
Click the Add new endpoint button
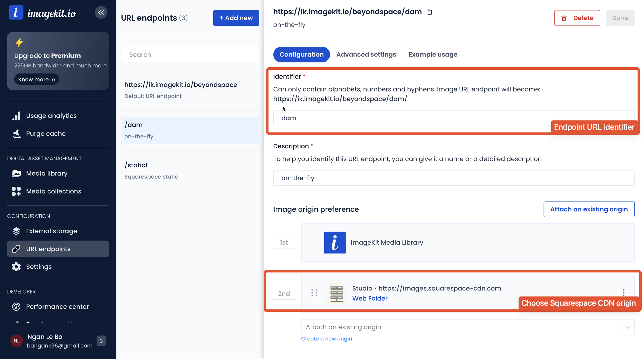pyautogui.click(x=236, y=18)
